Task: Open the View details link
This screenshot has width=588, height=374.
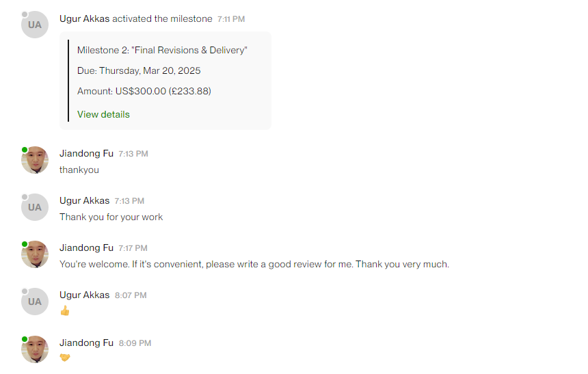Action: (x=103, y=114)
